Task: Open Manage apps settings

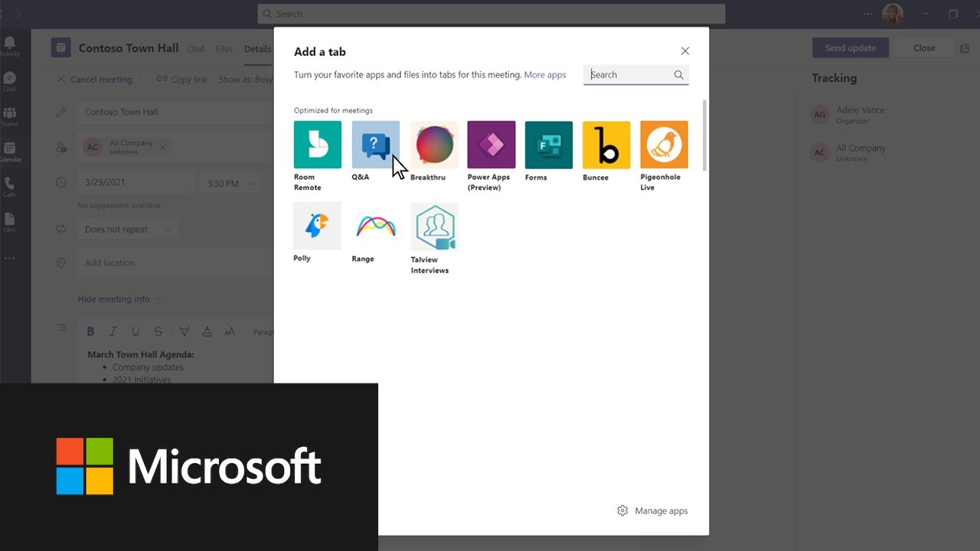Action: tap(652, 510)
